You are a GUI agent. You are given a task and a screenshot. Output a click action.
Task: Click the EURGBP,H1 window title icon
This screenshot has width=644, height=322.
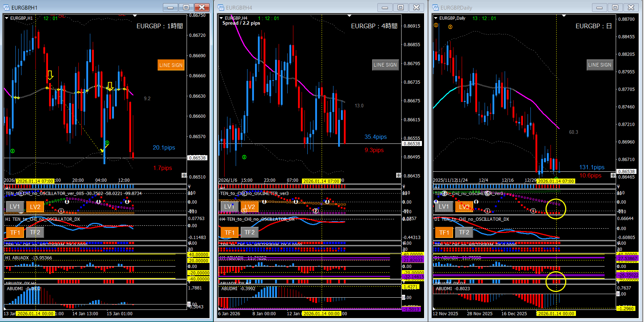[x=6, y=8]
